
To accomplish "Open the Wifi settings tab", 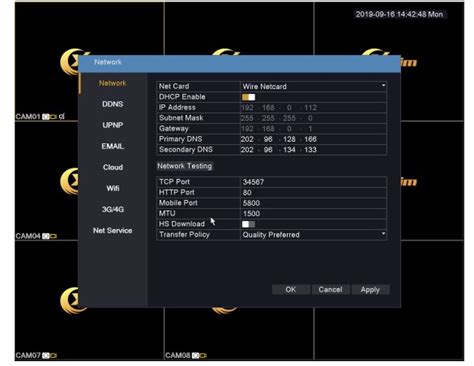I will [x=113, y=188].
